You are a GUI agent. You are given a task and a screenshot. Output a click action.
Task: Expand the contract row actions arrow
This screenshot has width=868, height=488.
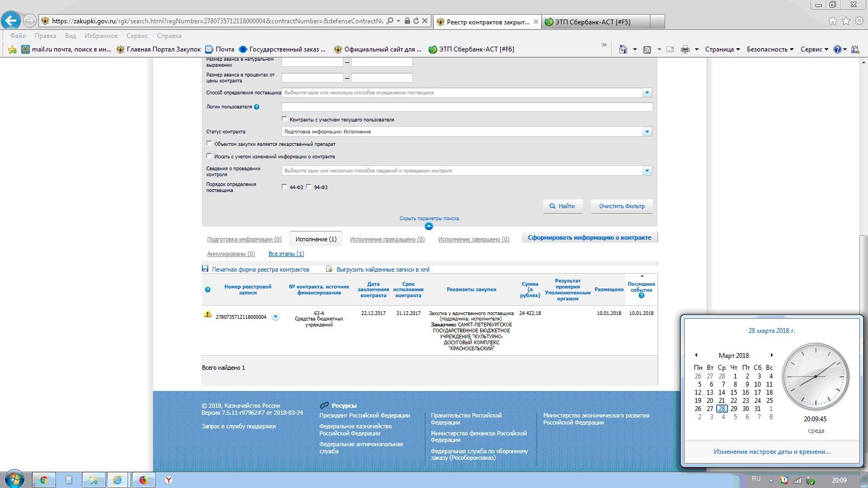tap(276, 317)
